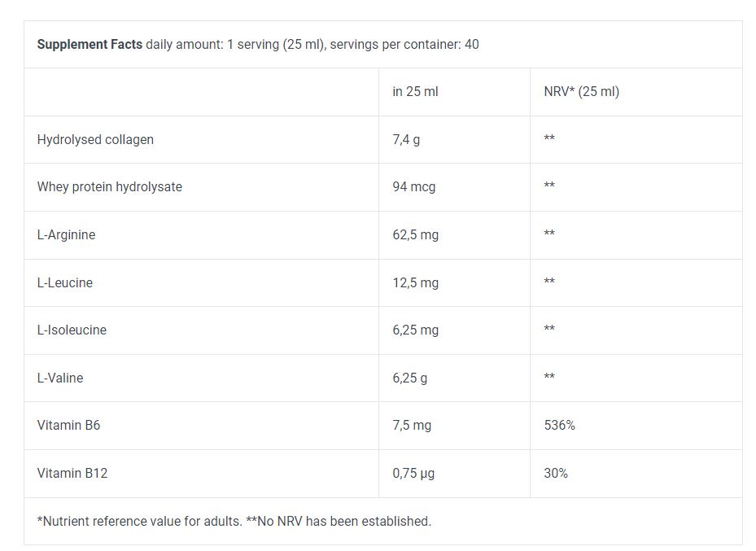756x551 pixels.
Task: Click the "in 25 ml" column header
Action: point(415,91)
